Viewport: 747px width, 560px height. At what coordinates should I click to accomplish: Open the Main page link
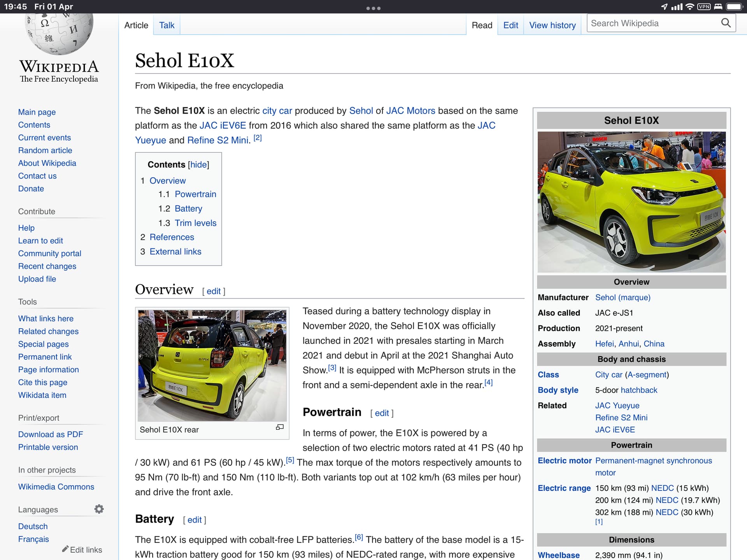37,112
